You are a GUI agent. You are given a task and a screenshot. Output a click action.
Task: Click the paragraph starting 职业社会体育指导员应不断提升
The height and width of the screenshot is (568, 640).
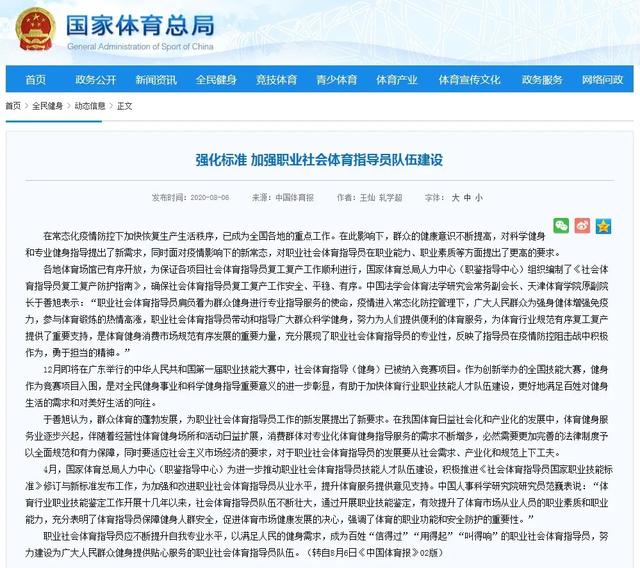pos(317,544)
